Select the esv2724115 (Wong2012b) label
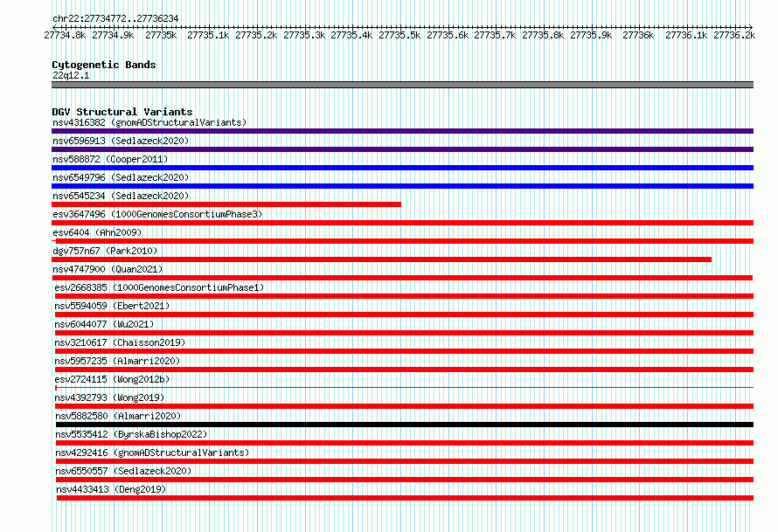Screen dimensions: 778x532 click(112, 379)
